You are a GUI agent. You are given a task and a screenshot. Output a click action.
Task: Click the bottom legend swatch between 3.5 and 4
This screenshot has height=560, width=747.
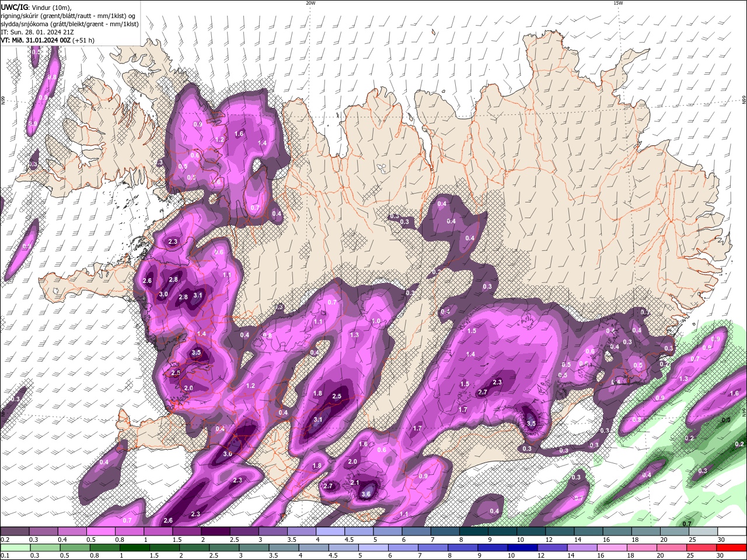point(284,548)
